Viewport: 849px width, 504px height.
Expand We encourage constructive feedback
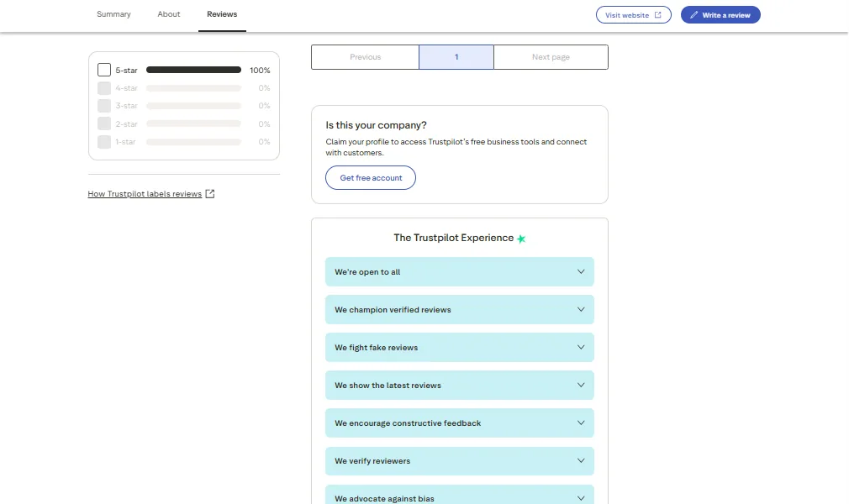[460, 423]
